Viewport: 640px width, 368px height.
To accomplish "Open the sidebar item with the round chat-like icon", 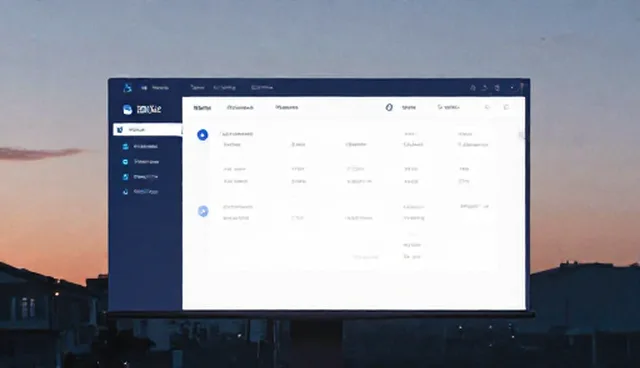I will 140,162.
